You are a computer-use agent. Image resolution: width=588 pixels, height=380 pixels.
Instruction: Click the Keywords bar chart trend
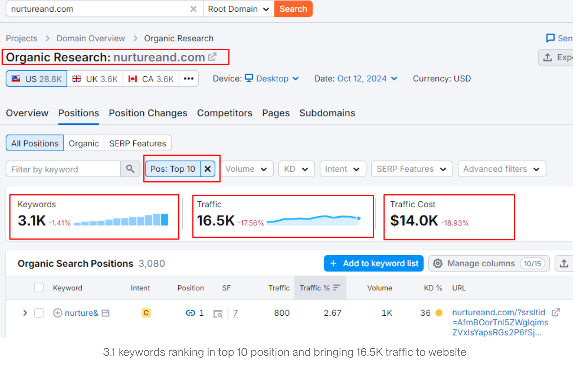tap(121, 220)
